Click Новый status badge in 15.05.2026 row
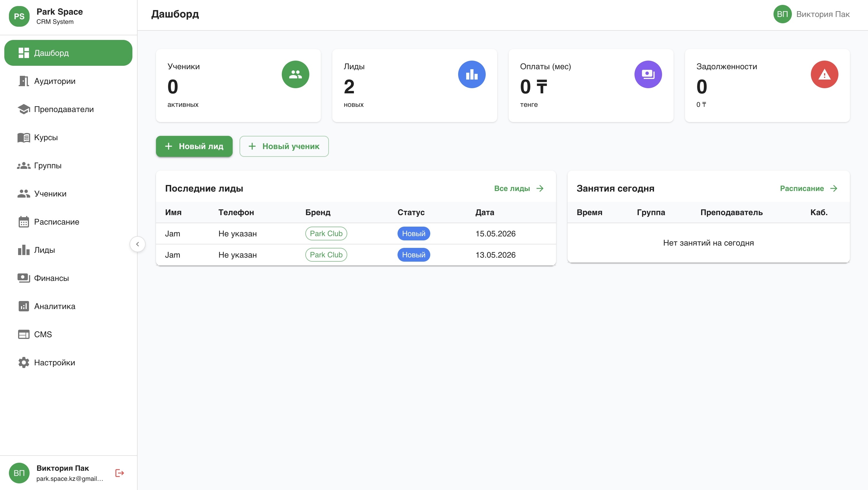Screen dimensions: 868x490 tap(413, 234)
